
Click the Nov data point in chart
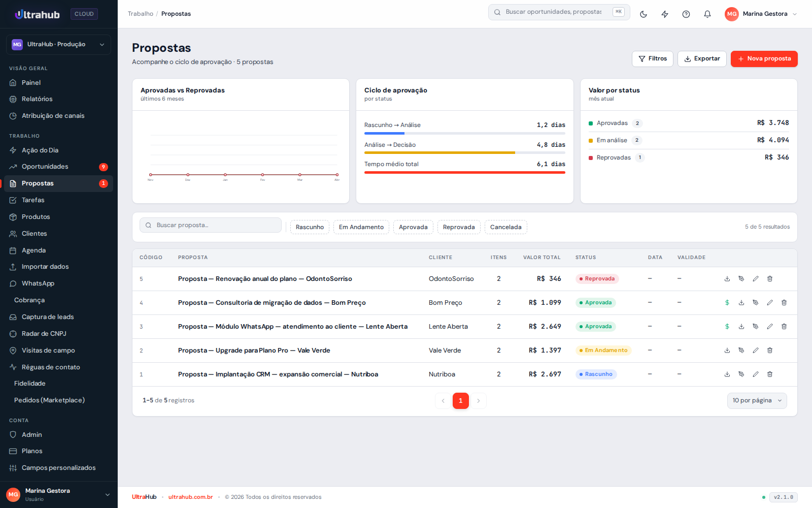click(151, 175)
